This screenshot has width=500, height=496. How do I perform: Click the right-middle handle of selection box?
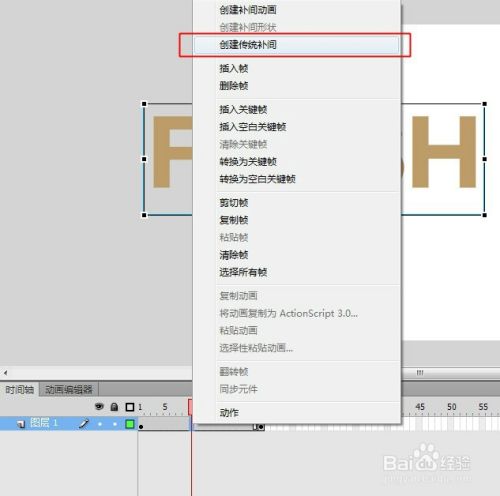coord(484,159)
